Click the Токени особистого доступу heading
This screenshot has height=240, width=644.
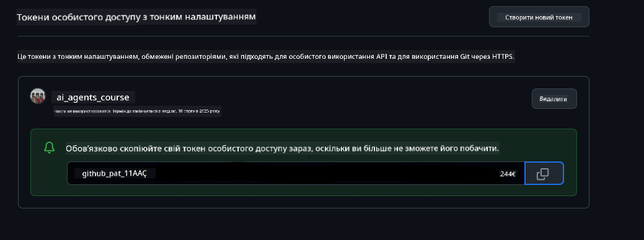136,17
